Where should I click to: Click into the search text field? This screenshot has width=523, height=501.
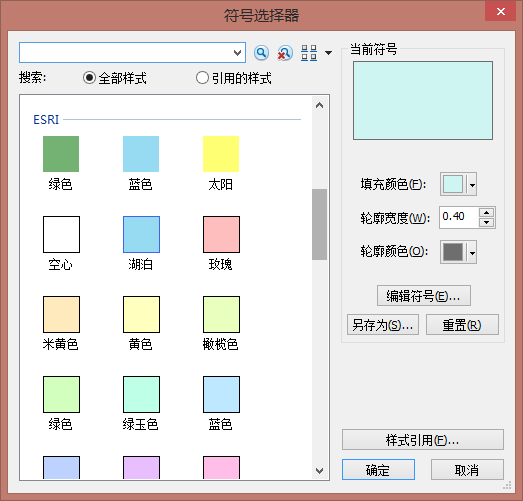click(x=125, y=53)
